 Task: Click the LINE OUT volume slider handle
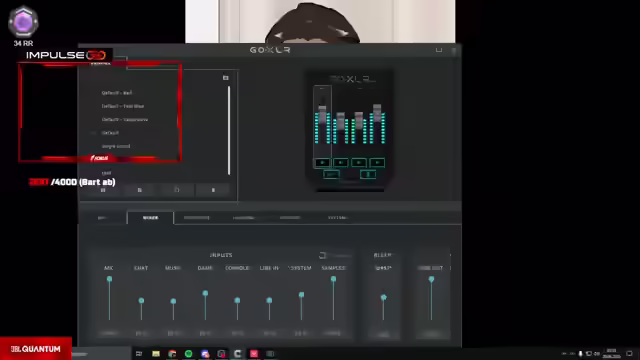[x=431, y=280]
